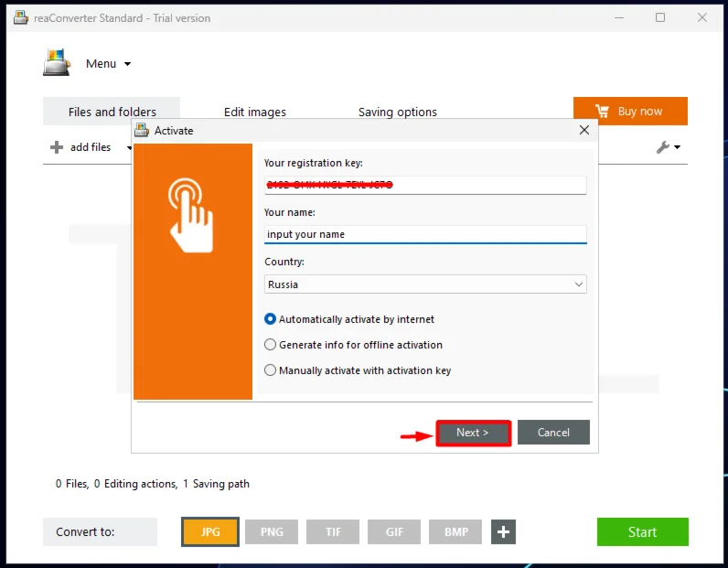Add a new output format with plus button

(x=503, y=532)
